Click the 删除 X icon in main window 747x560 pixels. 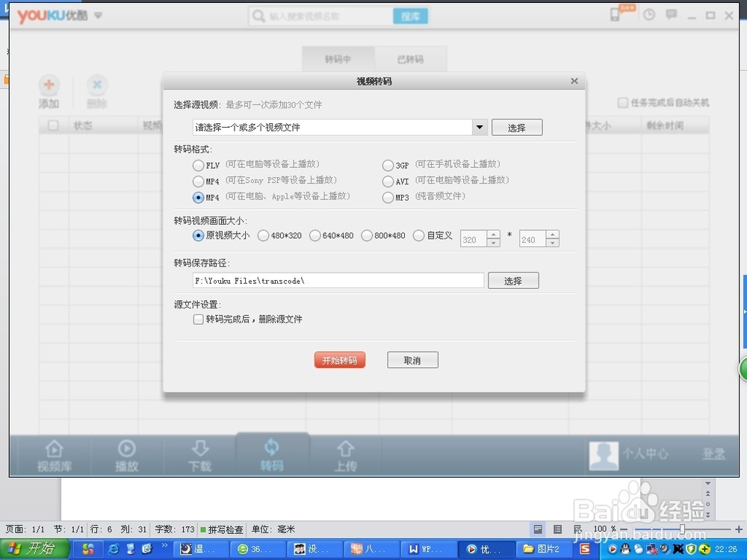(x=96, y=85)
